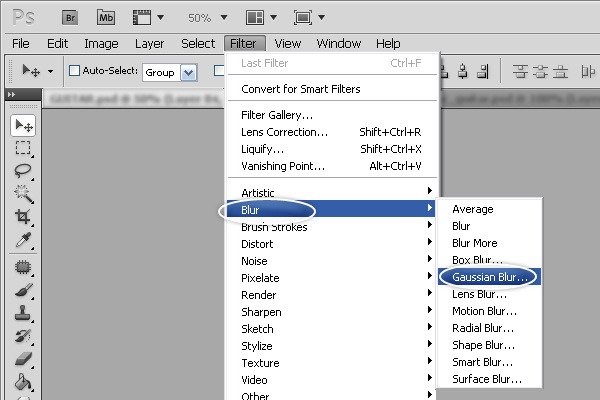600x400 pixels.
Task: Click Distribute bottom edges icon
Action: tap(560, 71)
